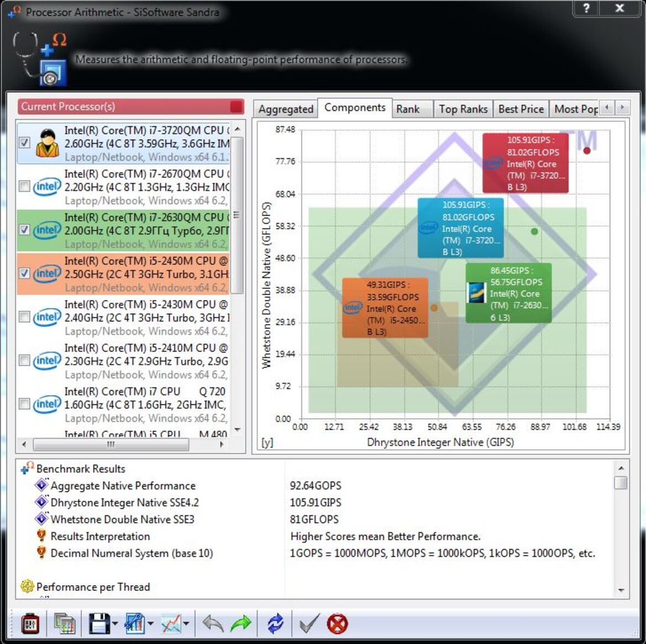The width and height of the screenshot is (646, 644).
Task: Click the engine options icon in bottom toolbar
Action: point(30,624)
